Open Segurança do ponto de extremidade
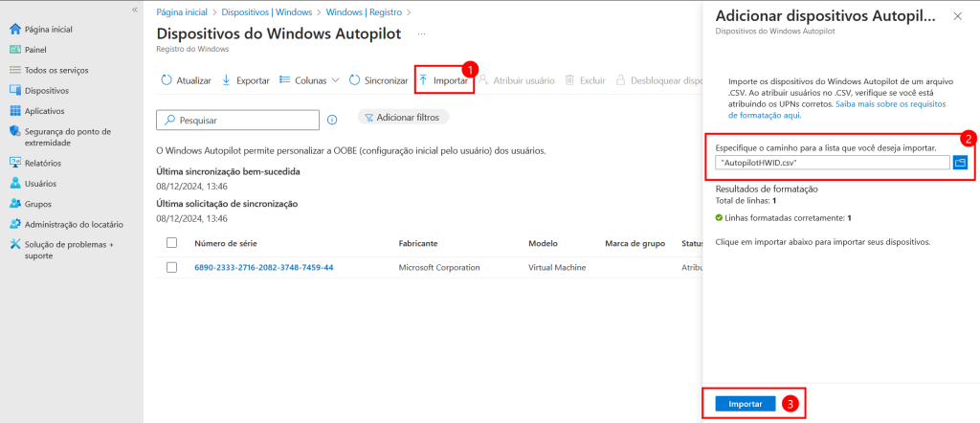This screenshot has width=980, height=423. click(60, 137)
